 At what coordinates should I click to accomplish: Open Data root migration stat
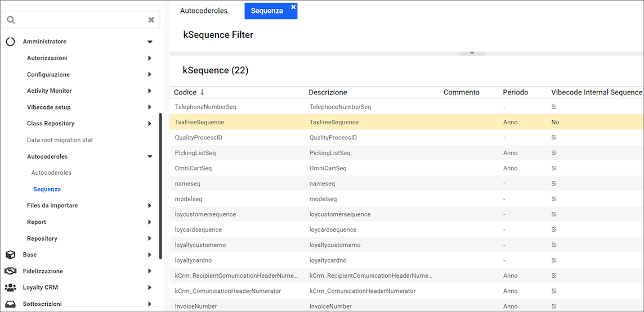pos(60,140)
